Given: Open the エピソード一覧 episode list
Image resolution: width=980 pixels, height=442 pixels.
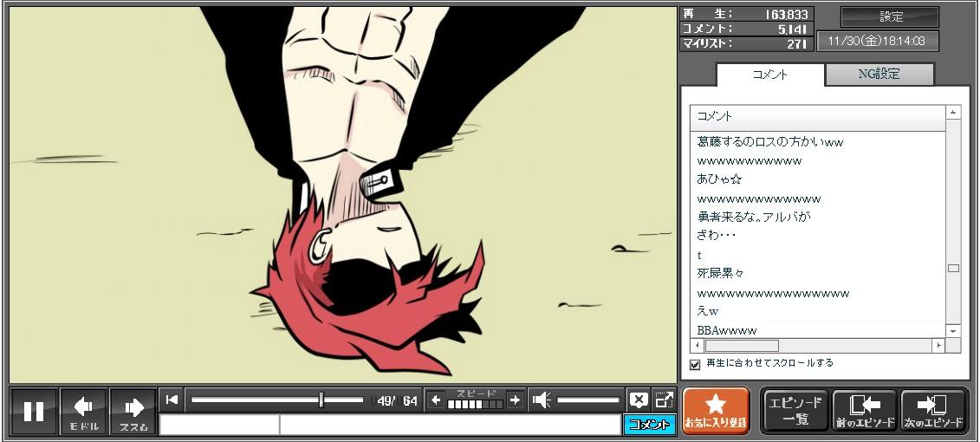Looking at the screenshot, I should pyautogui.click(x=795, y=411).
